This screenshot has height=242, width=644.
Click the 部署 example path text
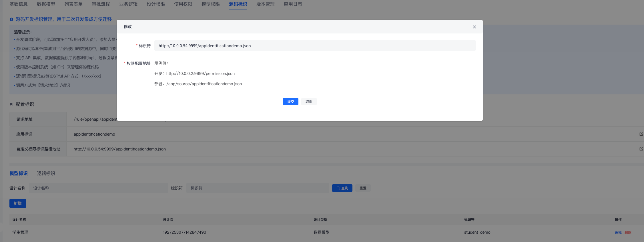pos(204,84)
